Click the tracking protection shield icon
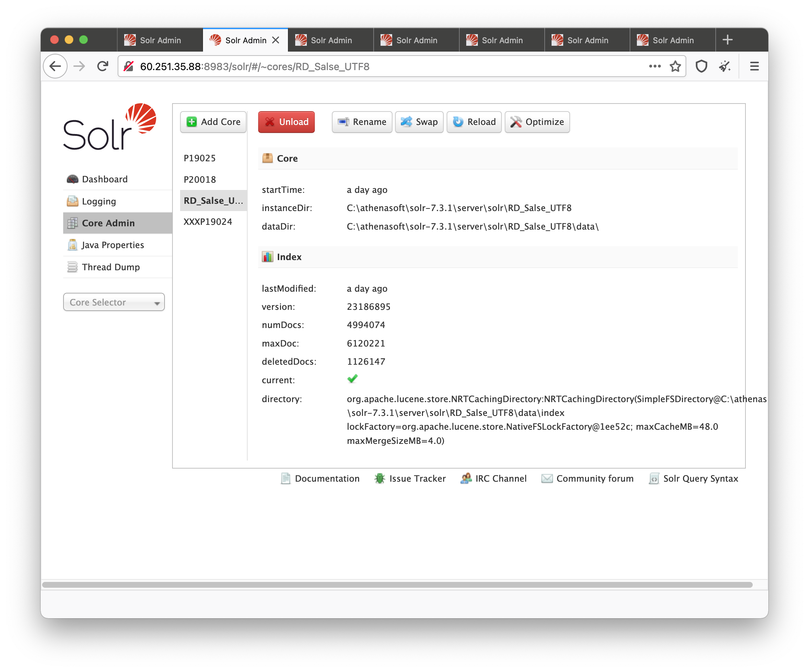 click(x=702, y=66)
